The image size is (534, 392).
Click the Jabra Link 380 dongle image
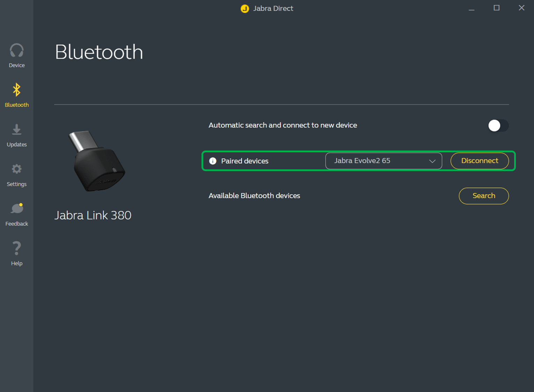(97, 161)
